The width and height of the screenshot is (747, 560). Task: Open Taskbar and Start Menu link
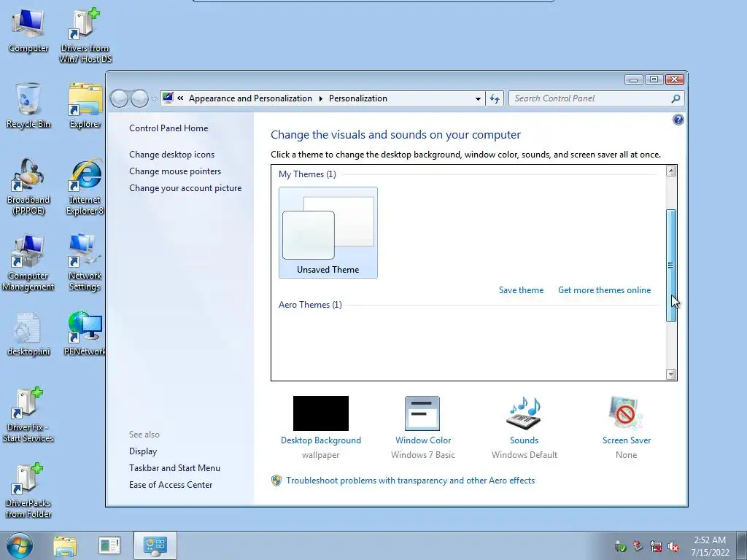coord(175,468)
